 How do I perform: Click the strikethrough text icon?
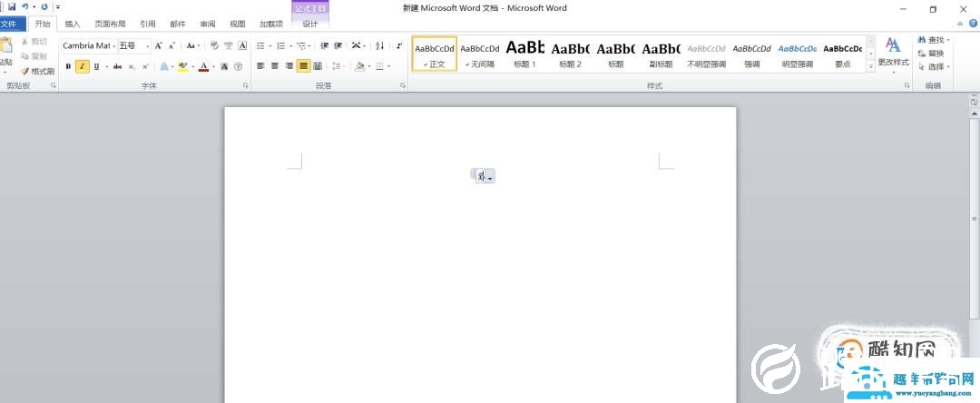tap(117, 66)
